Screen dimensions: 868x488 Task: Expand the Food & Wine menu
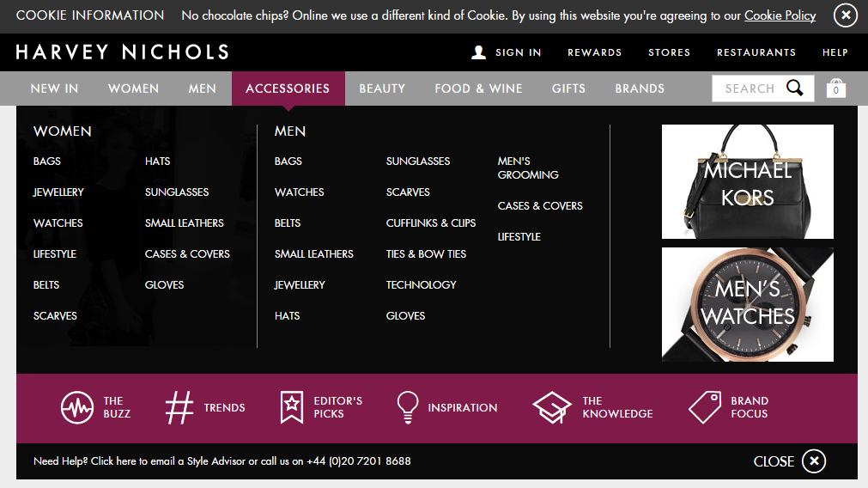(478, 88)
